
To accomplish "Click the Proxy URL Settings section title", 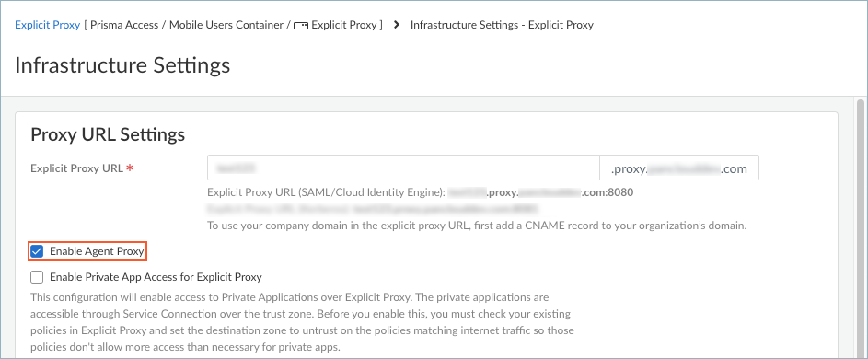I will click(108, 134).
